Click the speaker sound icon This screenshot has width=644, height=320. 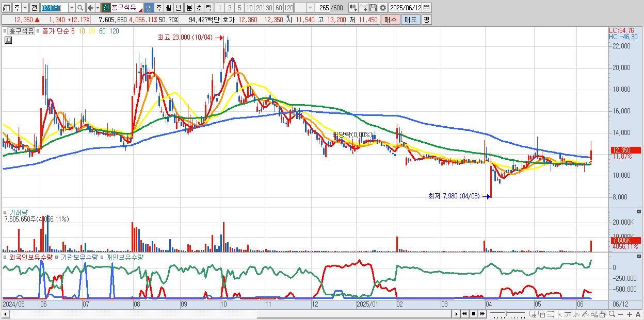tap(90, 8)
